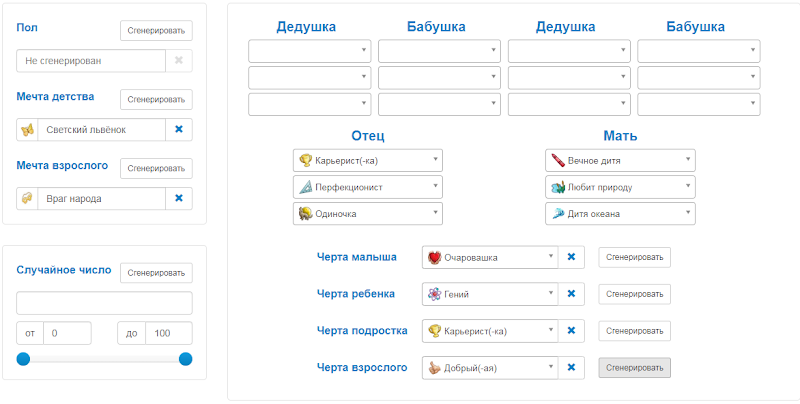The height and width of the screenshot is (404, 800).
Task: Click the slider's left minimum handle
Action: [x=23, y=359]
